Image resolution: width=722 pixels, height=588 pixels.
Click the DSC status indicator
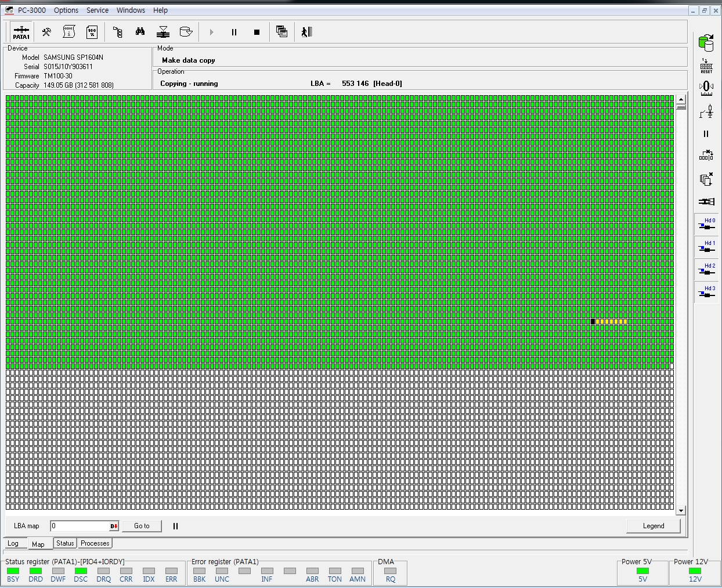pos(81,571)
